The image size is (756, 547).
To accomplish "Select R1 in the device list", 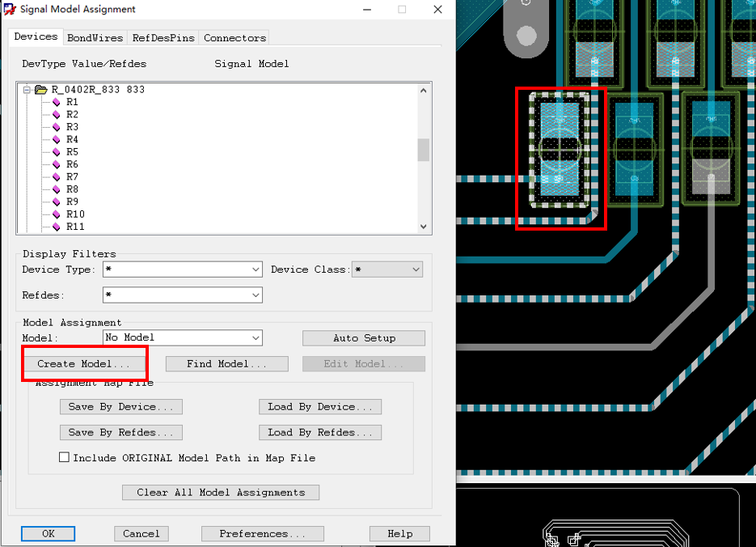I will 72,102.
